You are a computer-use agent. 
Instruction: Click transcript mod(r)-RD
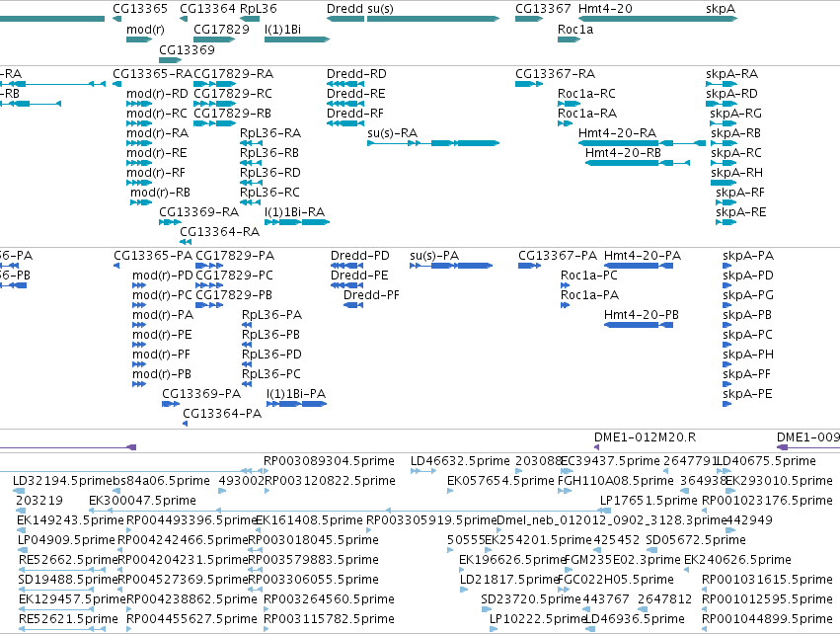click(x=157, y=94)
